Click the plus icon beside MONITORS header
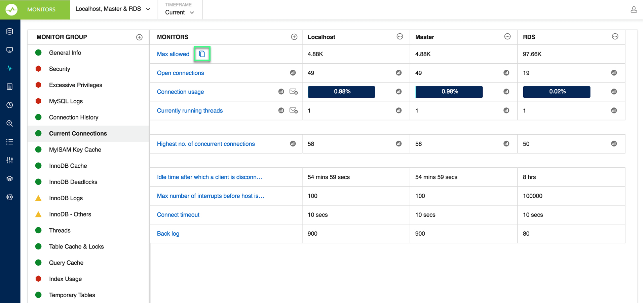The height and width of the screenshot is (303, 644). point(294,37)
